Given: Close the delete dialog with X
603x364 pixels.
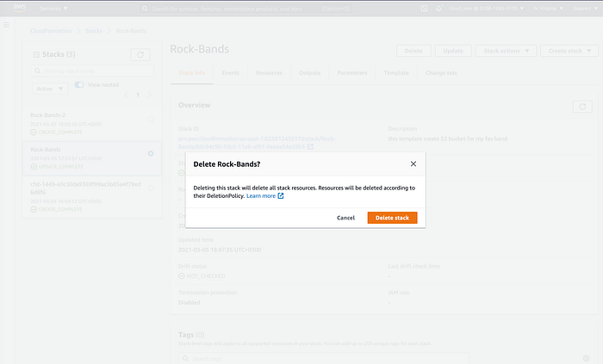Looking at the screenshot, I should [x=413, y=164].
